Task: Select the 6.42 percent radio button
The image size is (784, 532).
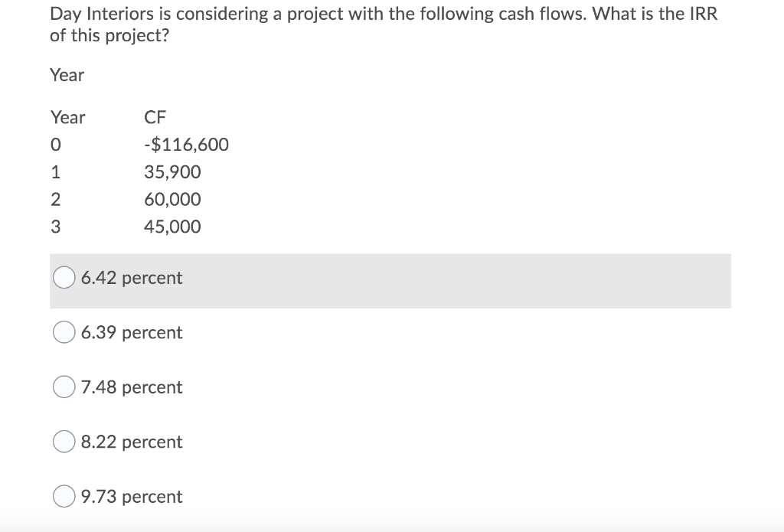Action: tap(64, 277)
